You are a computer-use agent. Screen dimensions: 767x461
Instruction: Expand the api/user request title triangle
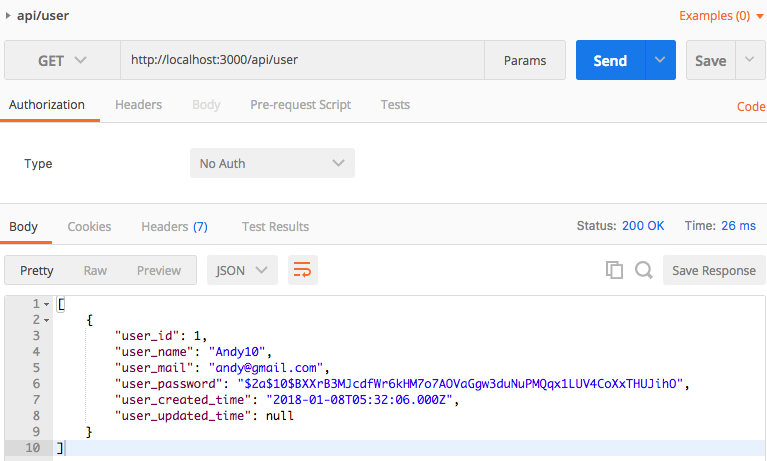click(x=9, y=16)
